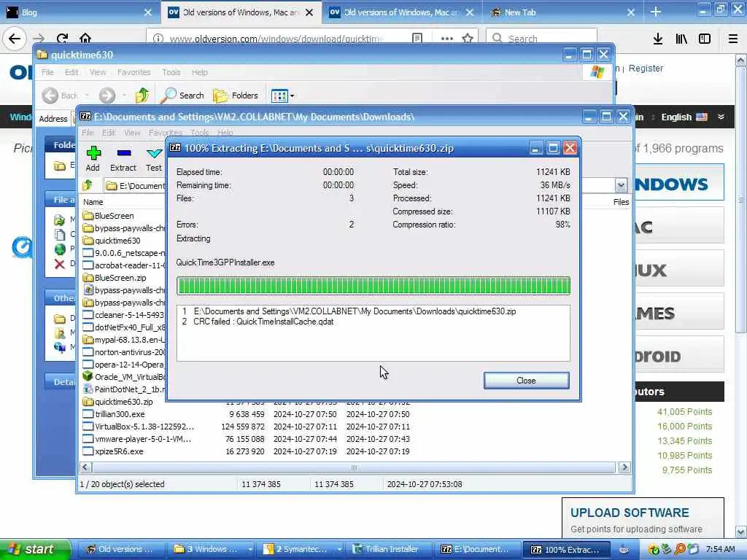Click the 7-Zip horizontal scrollbar thumb
The image size is (747, 560).
[x=354, y=467]
